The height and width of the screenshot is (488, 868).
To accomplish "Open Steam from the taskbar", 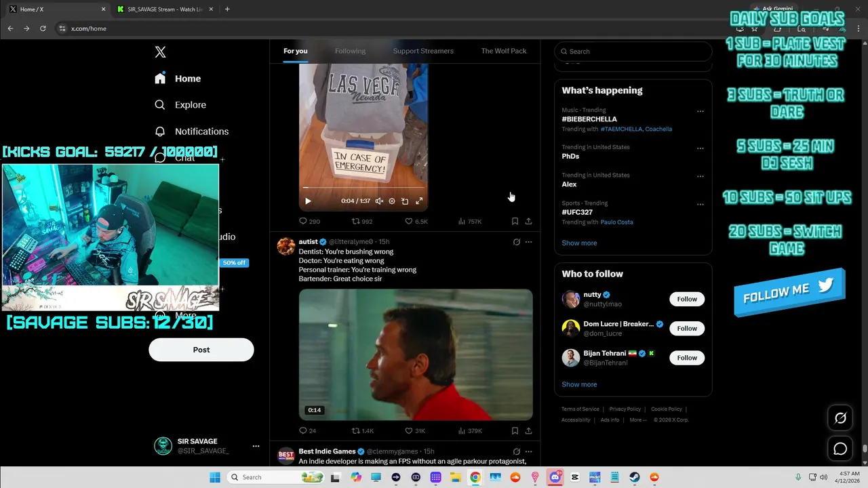I will coord(635,477).
